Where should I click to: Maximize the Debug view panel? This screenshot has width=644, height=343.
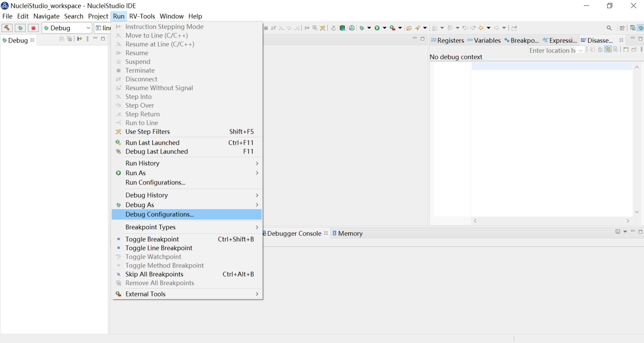coord(103,39)
